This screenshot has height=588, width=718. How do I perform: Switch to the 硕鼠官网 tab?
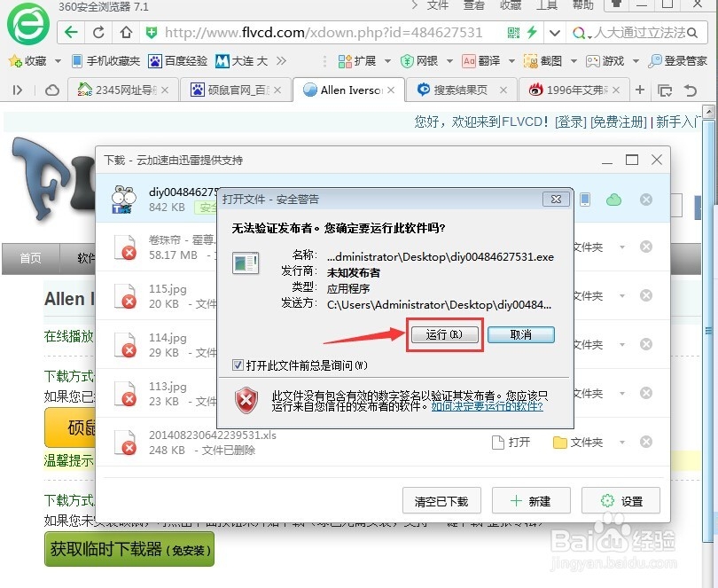[x=236, y=90]
